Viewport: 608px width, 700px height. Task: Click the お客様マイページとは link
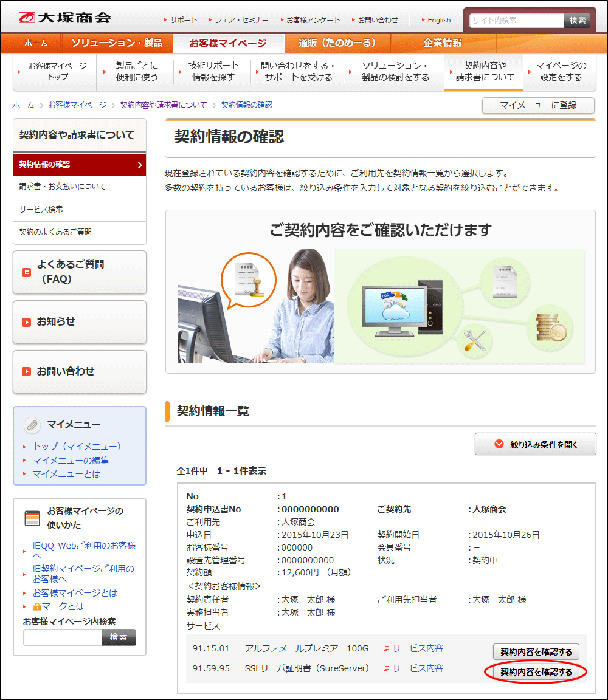(x=75, y=593)
